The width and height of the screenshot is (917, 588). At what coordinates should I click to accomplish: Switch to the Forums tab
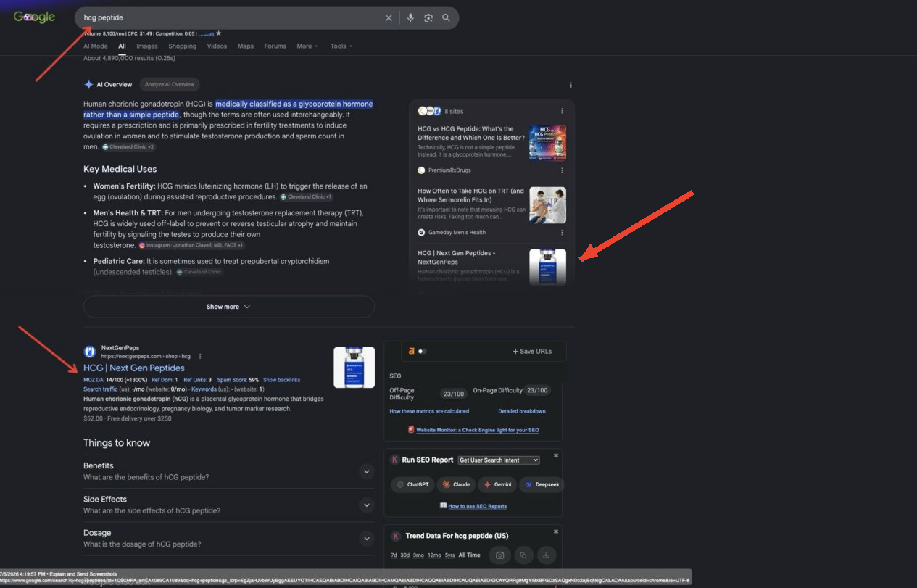[275, 46]
